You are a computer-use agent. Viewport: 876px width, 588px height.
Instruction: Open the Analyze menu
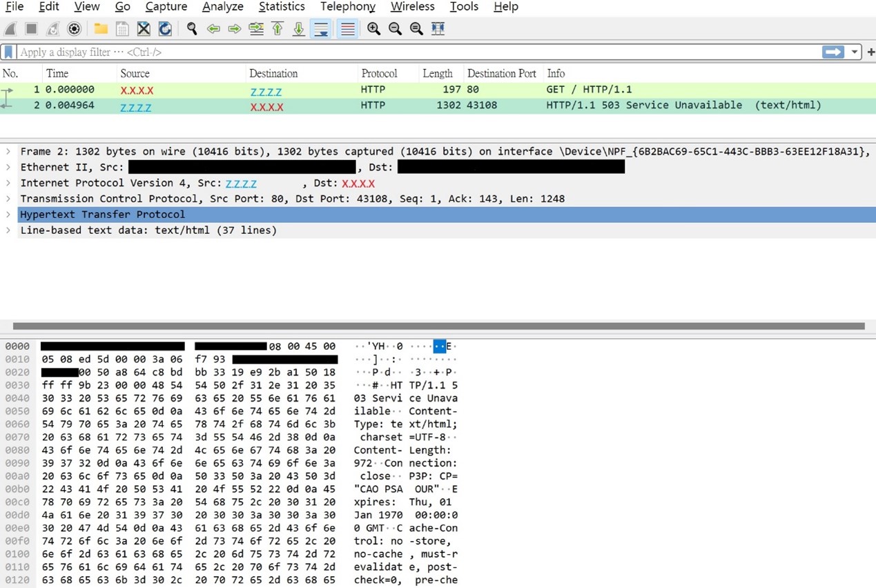(222, 7)
